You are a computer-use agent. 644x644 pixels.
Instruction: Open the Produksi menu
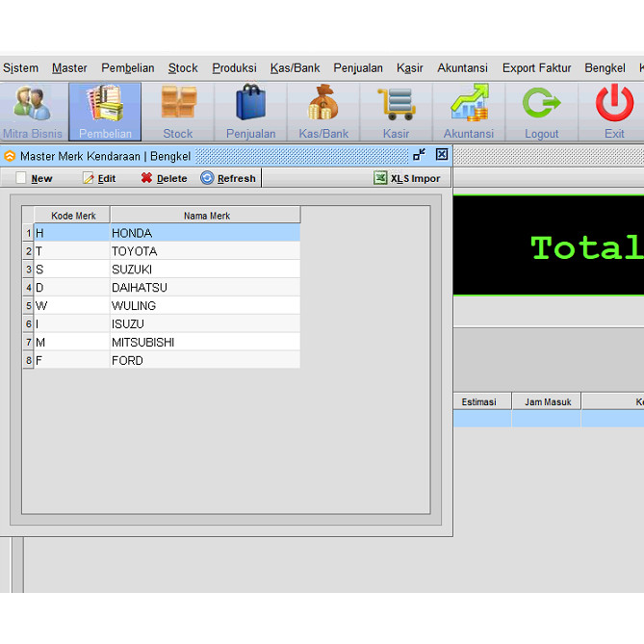pyautogui.click(x=234, y=67)
